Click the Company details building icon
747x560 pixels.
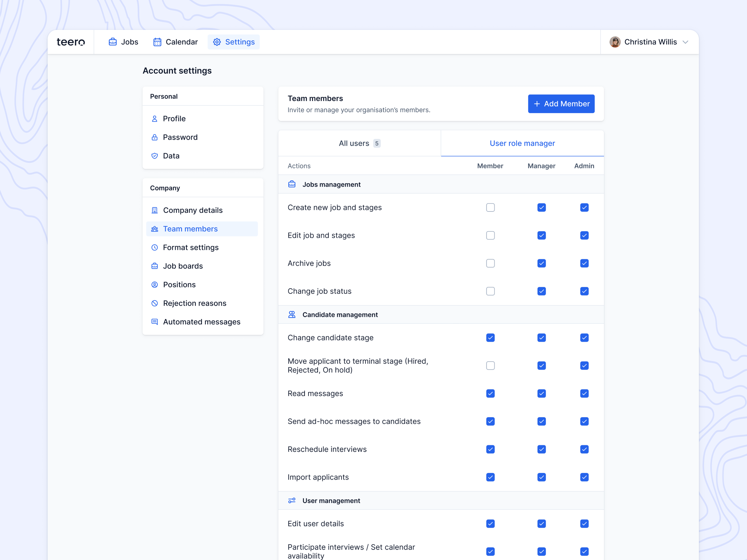pyautogui.click(x=154, y=210)
